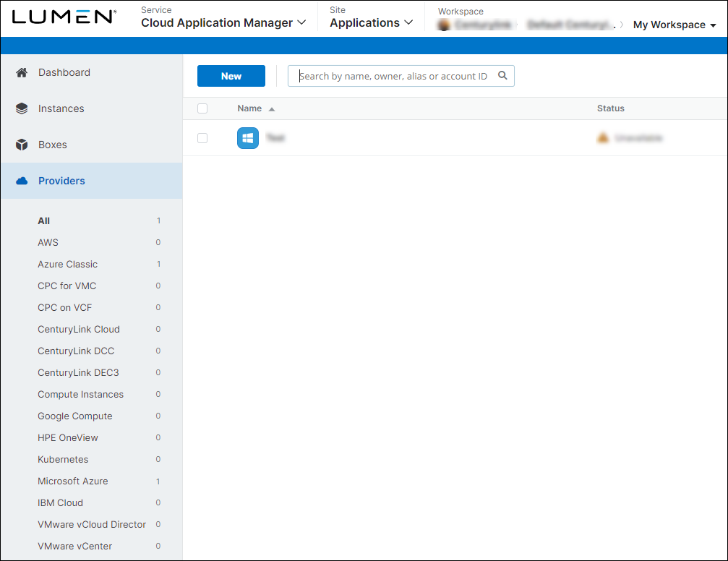The image size is (728, 561).
Task: Filter providers by Azure Classic
Action: [x=67, y=265]
